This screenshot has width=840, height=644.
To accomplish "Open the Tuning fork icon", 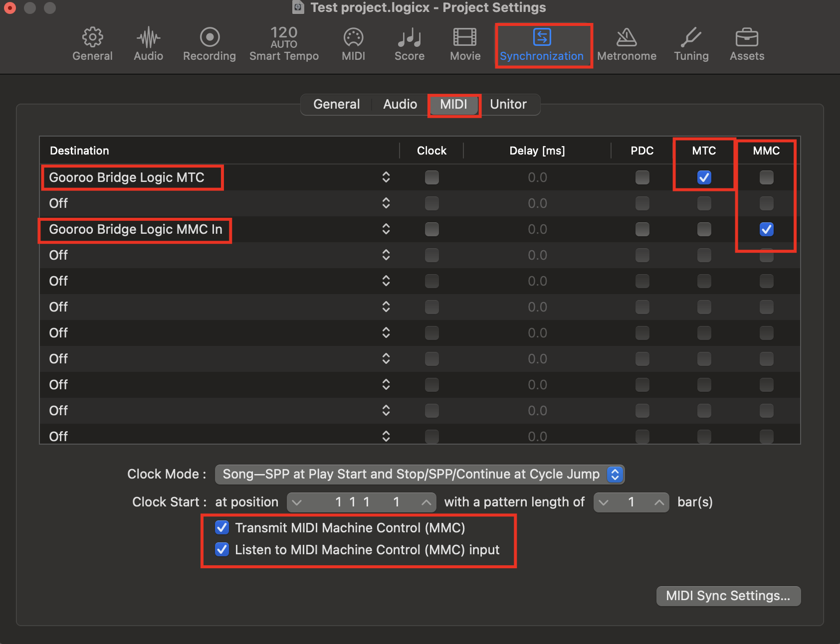I will coord(691,37).
